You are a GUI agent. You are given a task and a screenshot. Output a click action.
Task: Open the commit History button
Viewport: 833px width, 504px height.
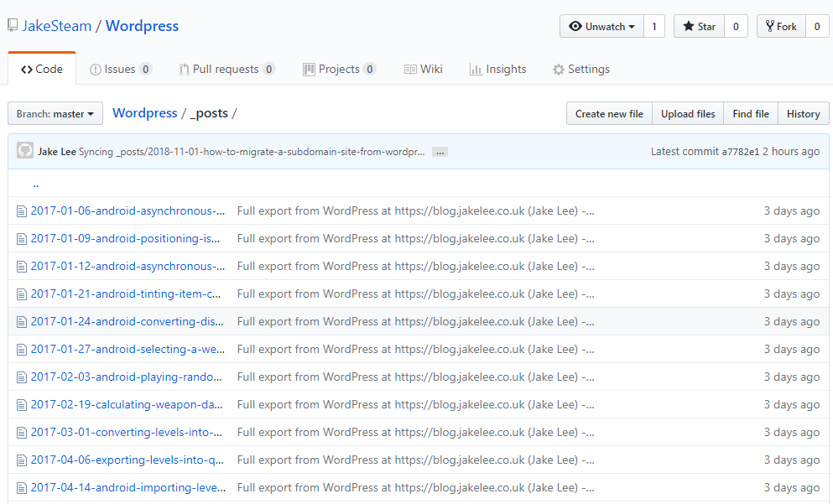pos(804,114)
